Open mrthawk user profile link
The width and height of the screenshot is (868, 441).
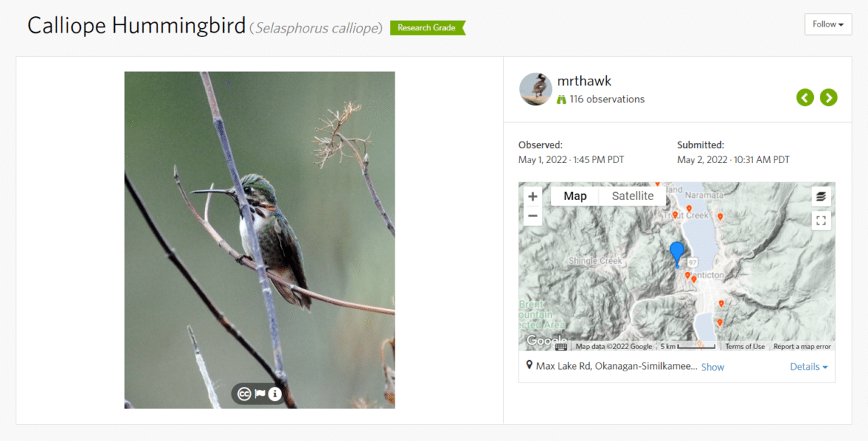(584, 81)
